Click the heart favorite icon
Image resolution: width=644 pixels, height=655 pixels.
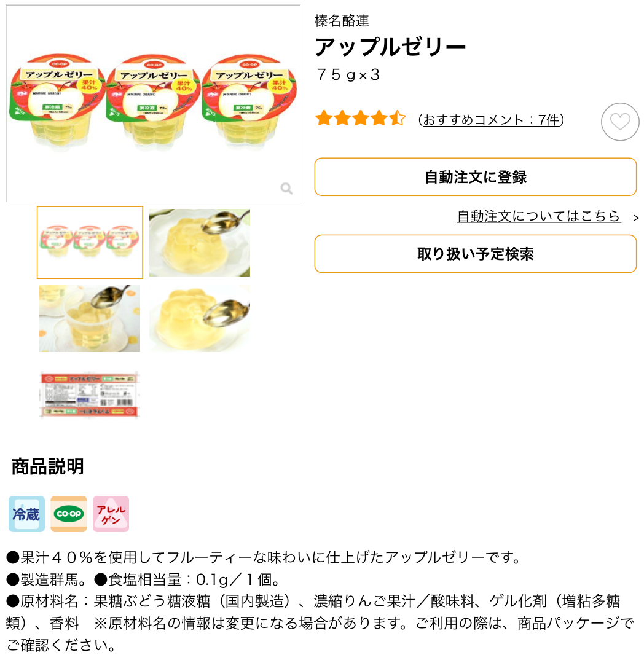pos(620,122)
